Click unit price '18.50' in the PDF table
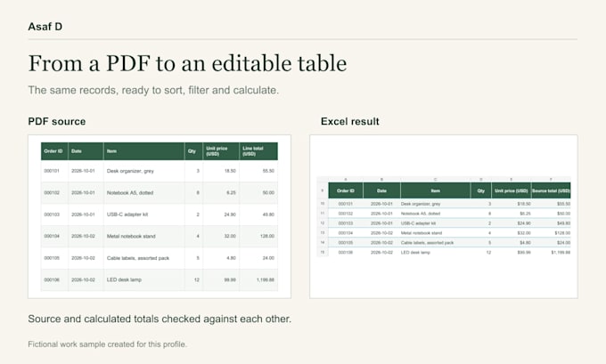The image size is (606, 364). coord(230,171)
